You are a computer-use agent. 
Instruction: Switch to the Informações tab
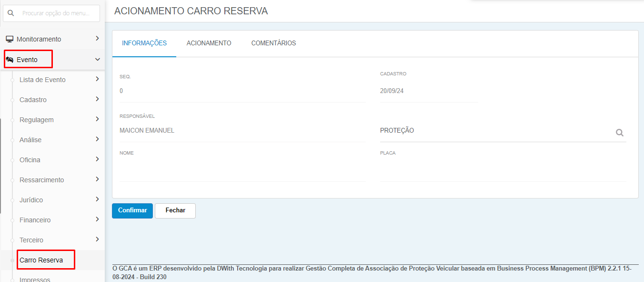(x=144, y=43)
